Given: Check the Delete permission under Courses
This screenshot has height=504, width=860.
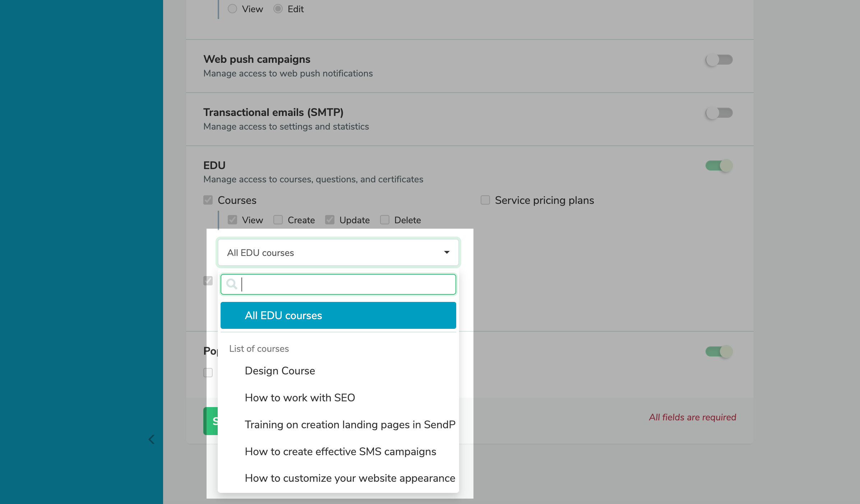Looking at the screenshot, I should [385, 220].
